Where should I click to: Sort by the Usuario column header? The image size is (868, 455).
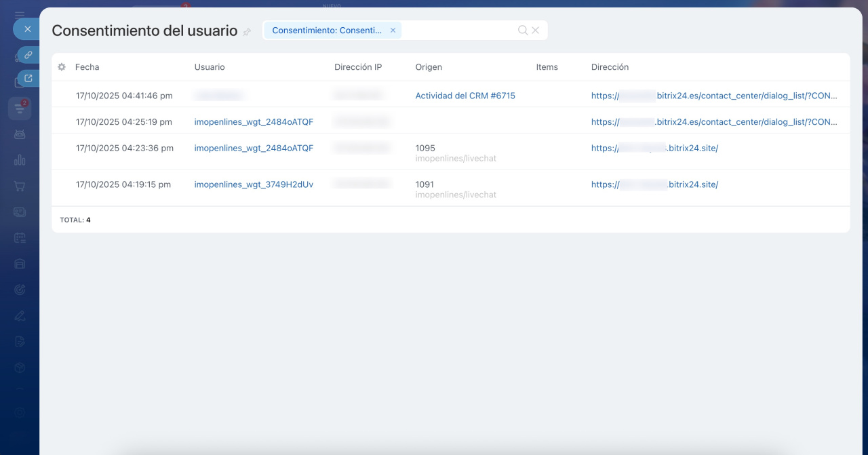(x=209, y=67)
